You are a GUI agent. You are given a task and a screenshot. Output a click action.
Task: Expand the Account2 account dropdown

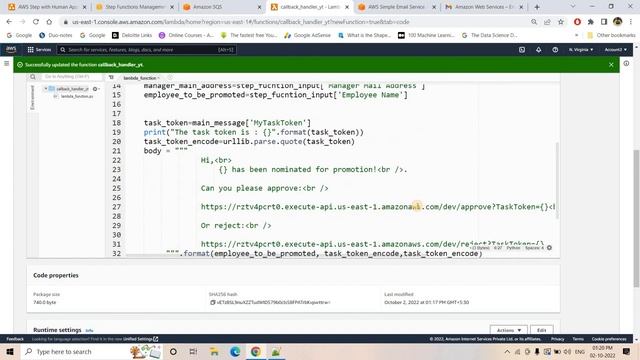point(616,49)
